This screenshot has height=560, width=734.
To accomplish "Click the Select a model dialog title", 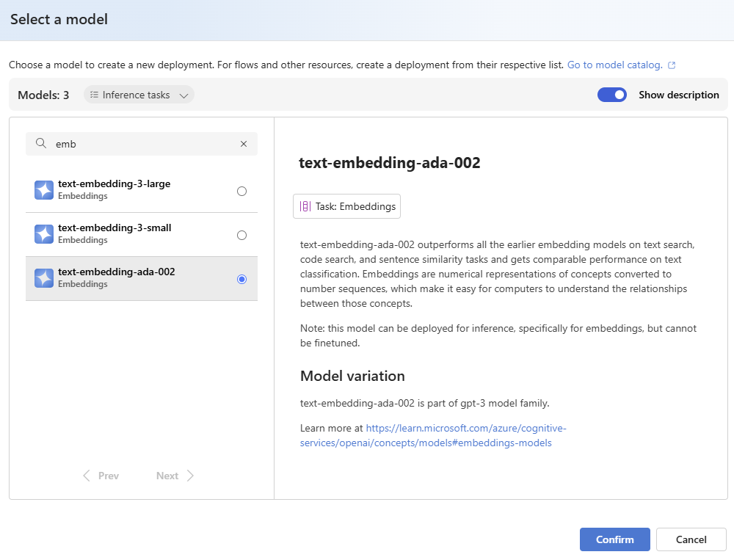I will pos(59,19).
